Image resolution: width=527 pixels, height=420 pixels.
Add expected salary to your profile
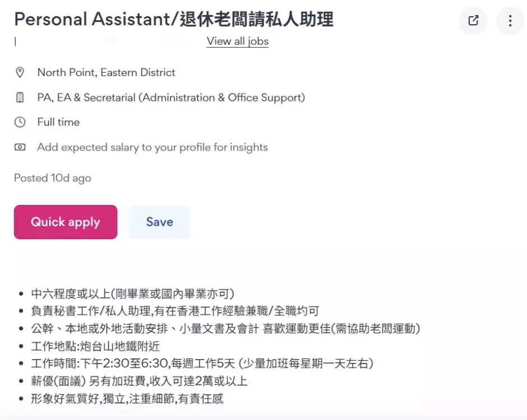coord(152,147)
